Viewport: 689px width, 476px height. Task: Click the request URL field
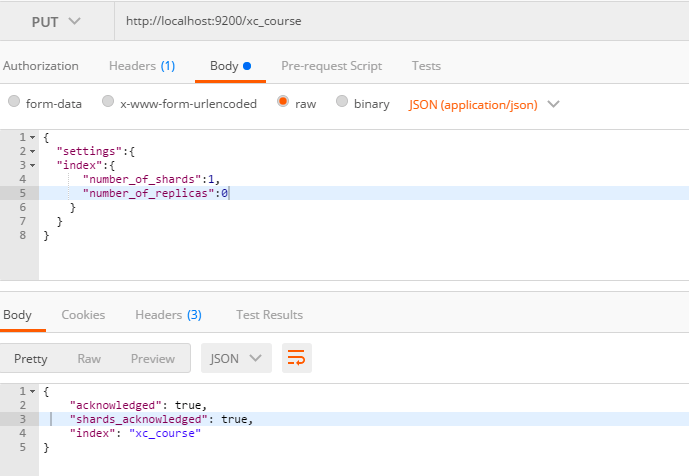click(x=402, y=21)
